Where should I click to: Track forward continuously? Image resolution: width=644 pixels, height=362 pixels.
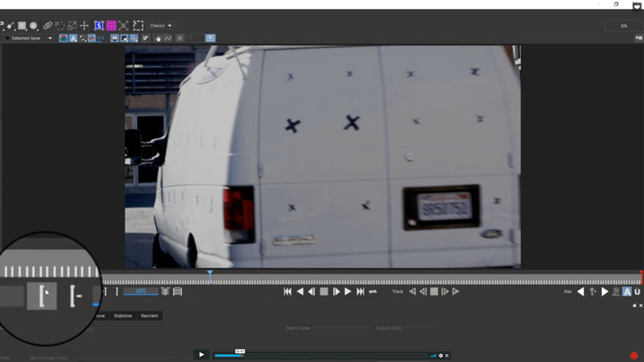click(456, 291)
